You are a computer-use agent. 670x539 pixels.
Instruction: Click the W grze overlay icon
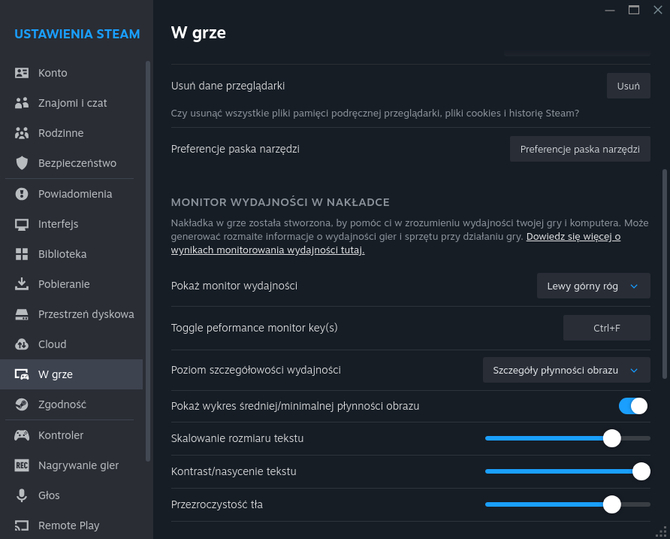[x=22, y=374]
